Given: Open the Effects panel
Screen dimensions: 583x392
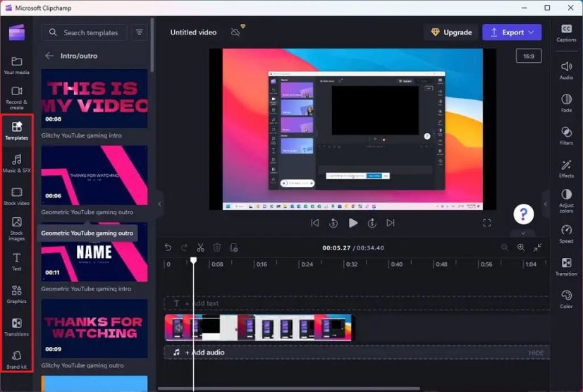Looking at the screenshot, I should pos(566,169).
